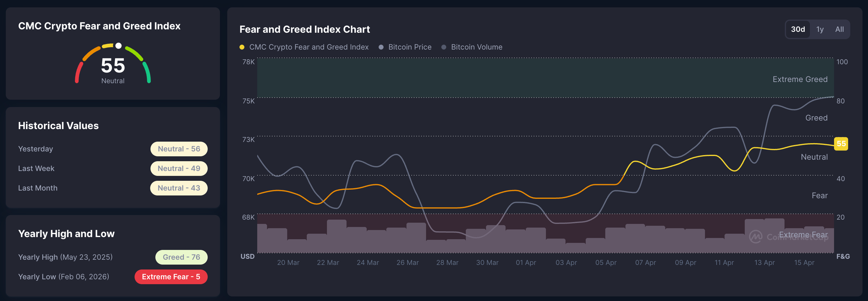Click the Extreme Fear - 5 red badge
Image resolution: width=868 pixels, height=301 pixels.
(171, 277)
